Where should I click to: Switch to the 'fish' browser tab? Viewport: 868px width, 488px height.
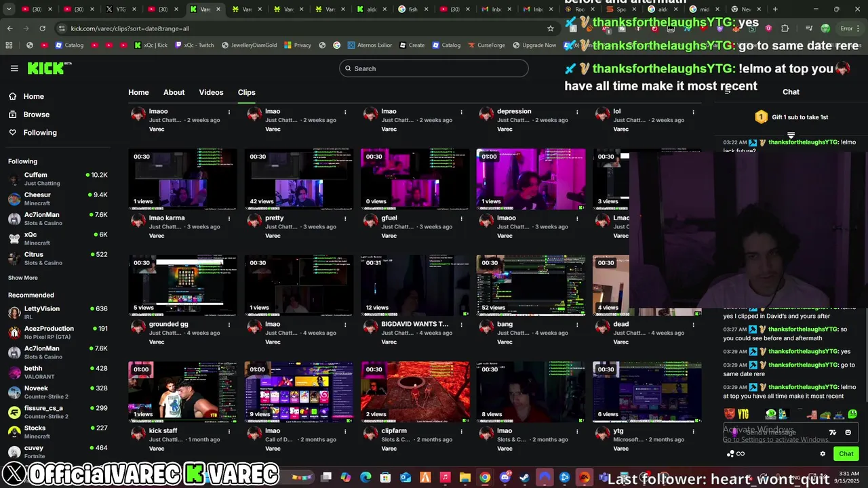tap(414, 9)
